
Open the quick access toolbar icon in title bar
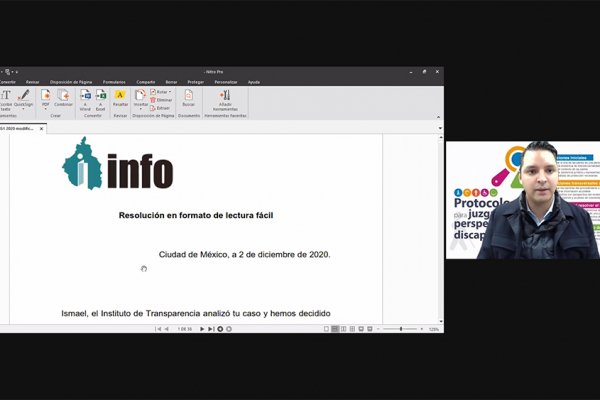pyautogui.click(x=7, y=72)
